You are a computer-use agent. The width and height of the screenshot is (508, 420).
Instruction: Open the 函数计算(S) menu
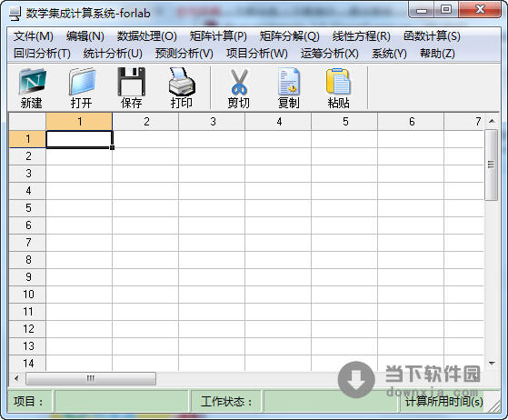coord(432,36)
